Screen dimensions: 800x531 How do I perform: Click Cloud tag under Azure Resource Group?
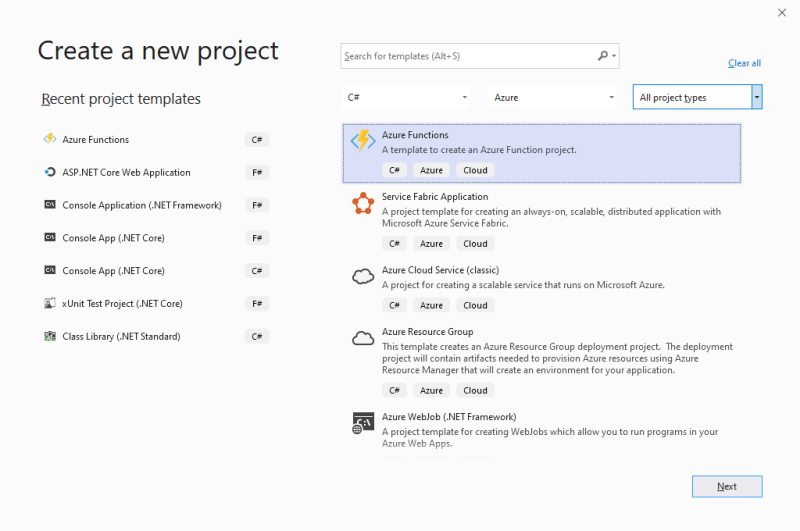(475, 390)
